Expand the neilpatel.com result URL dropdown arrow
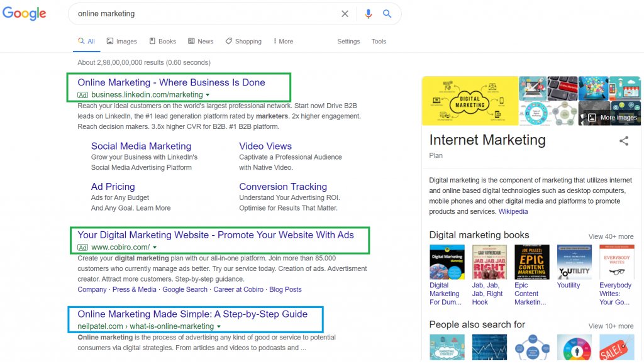Viewport: 644px width, 364px height. [219, 327]
